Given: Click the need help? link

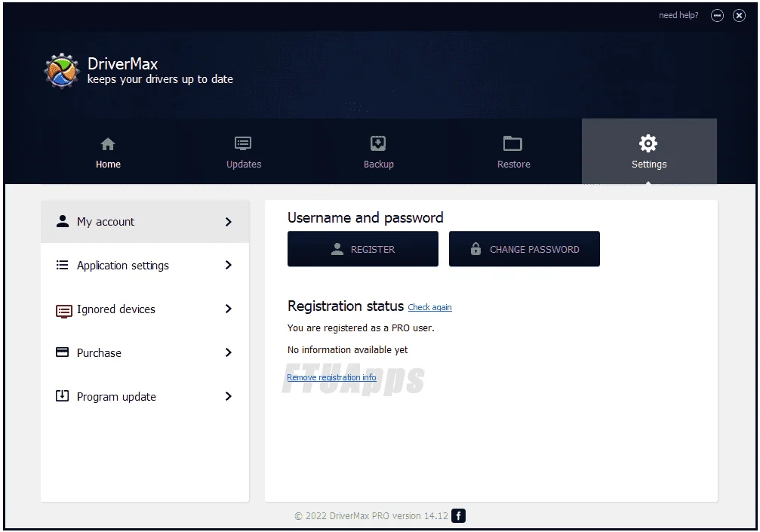Looking at the screenshot, I should click(678, 16).
